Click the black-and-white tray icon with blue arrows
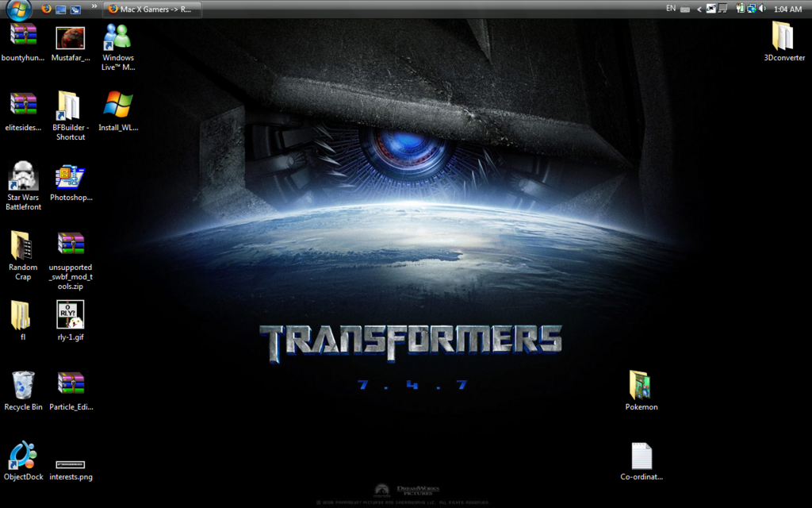The image size is (812, 508). [711, 8]
